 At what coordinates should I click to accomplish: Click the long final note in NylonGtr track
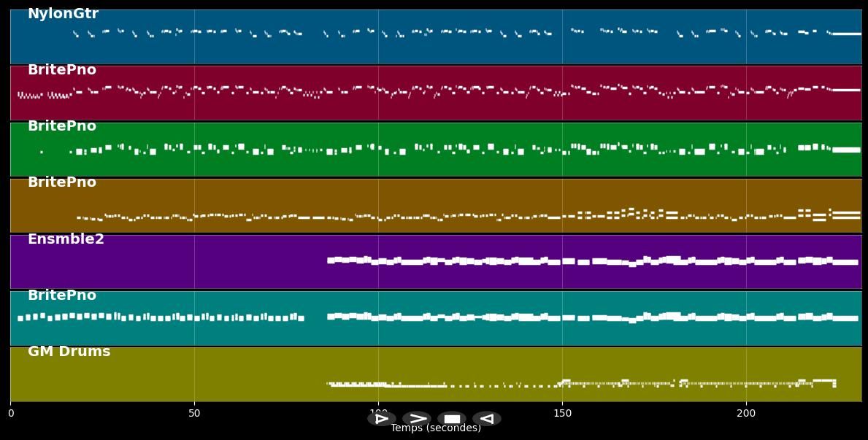click(x=847, y=34)
